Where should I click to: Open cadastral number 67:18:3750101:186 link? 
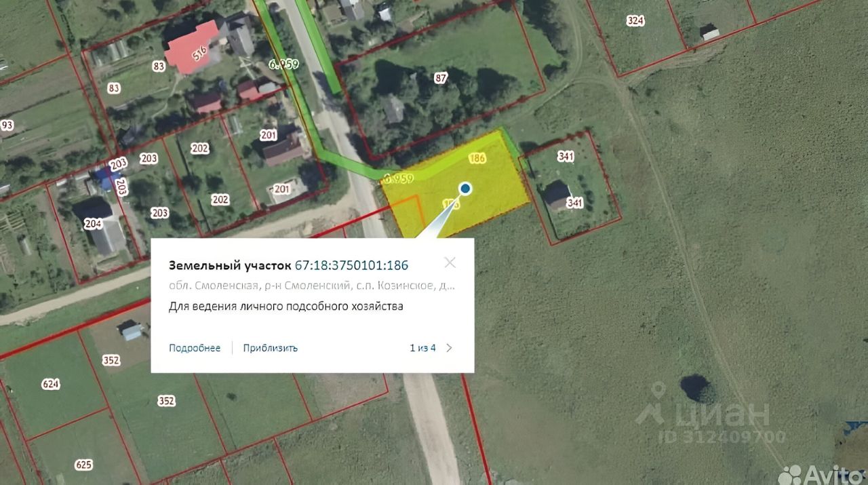point(351,265)
